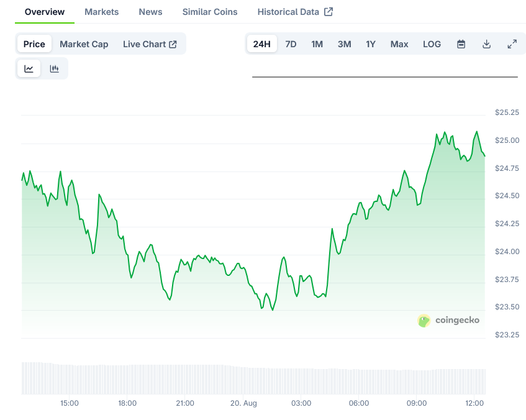Select the Market Cap chart mode
526x420 pixels.
(84, 44)
